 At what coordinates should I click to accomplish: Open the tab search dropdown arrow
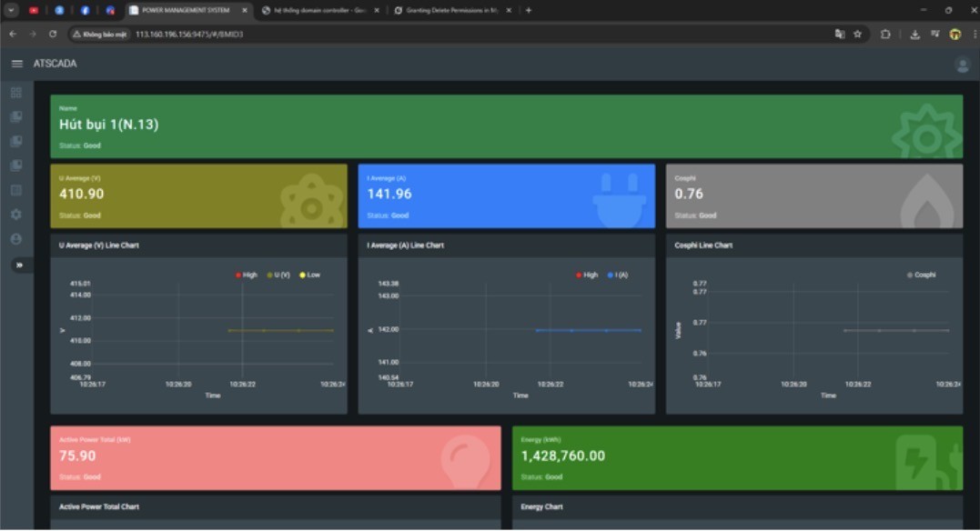point(12,10)
